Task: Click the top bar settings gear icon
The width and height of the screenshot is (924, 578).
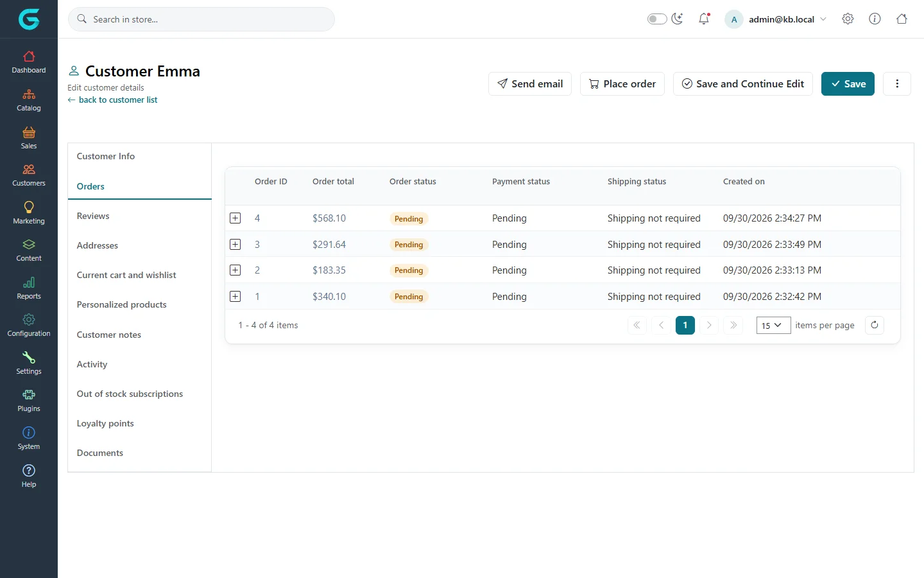Action: 848,19
